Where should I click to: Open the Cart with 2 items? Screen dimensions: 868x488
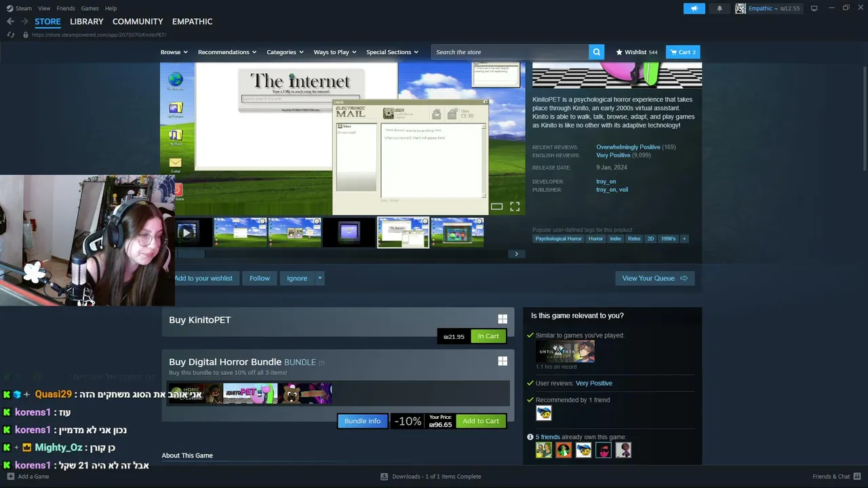coord(683,52)
